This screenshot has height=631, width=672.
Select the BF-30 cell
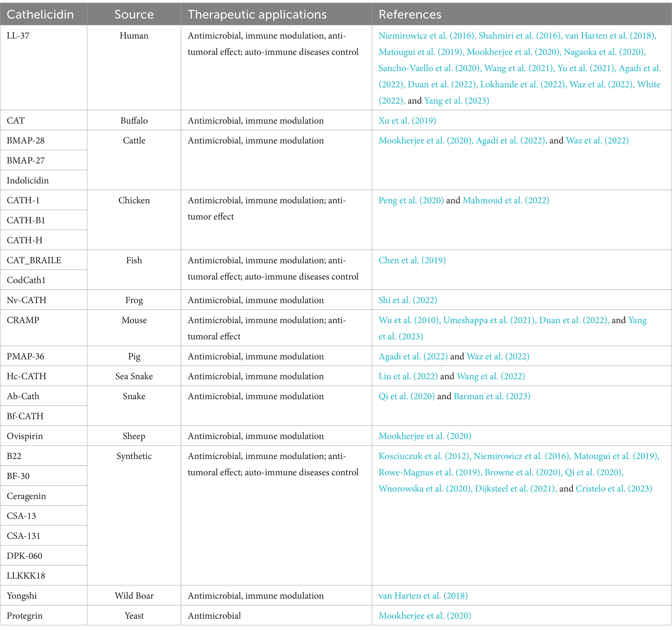pos(44,476)
